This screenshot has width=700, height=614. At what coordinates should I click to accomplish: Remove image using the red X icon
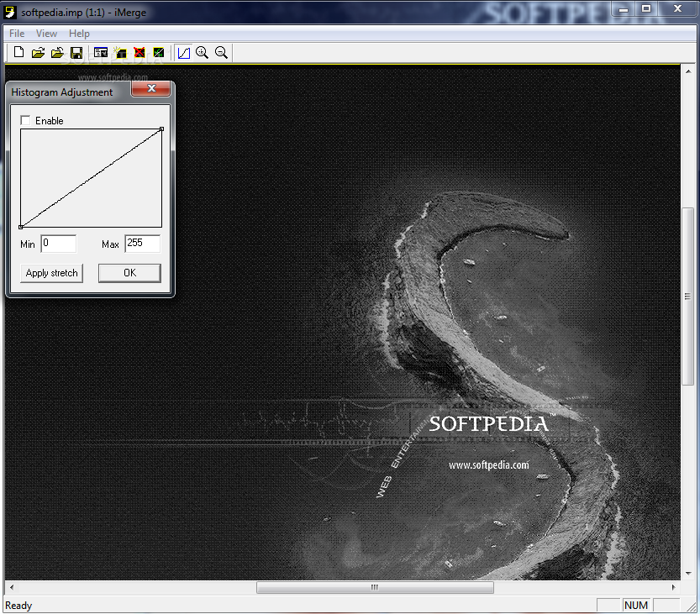tap(139, 53)
